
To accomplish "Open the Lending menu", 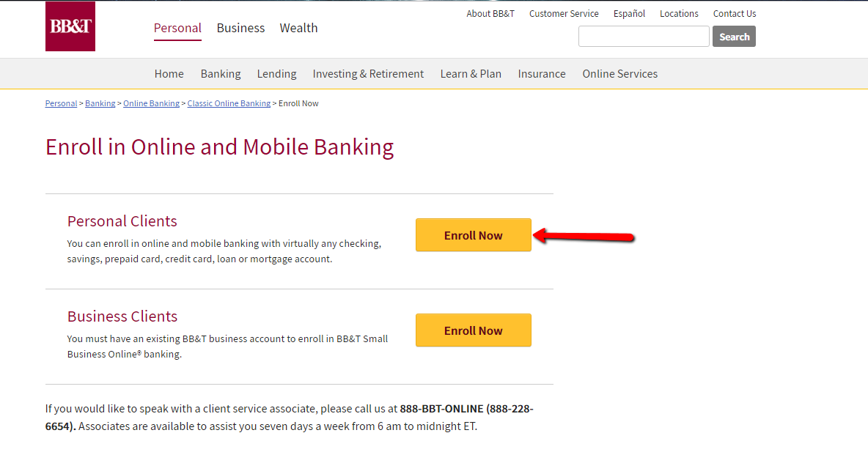I will (x=276, y=73).
